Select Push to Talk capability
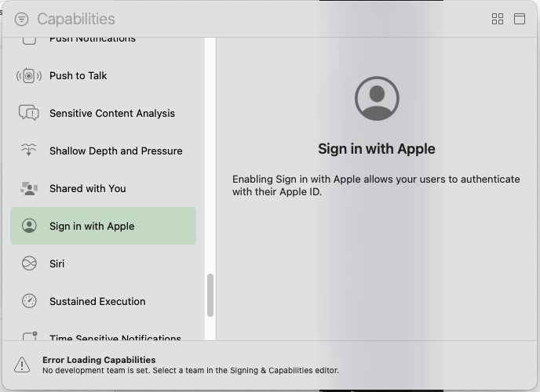Screen dimensions: 540x392 pyautogui.click(x=104, y=75)
